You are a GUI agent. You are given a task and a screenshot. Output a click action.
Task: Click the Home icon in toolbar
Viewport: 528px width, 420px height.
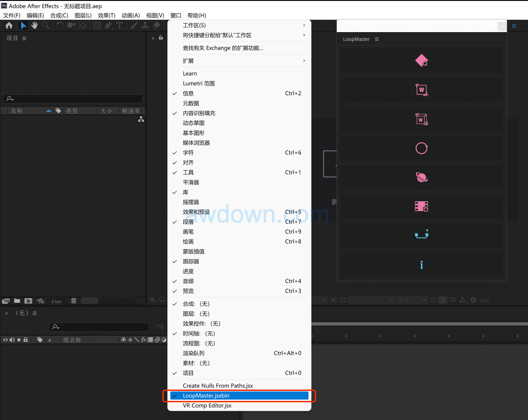point(9,25)
